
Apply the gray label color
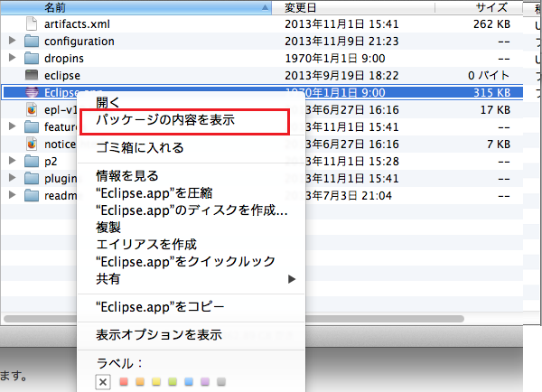[221, 382]
